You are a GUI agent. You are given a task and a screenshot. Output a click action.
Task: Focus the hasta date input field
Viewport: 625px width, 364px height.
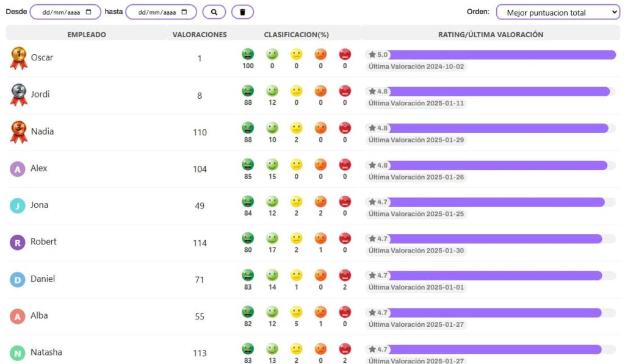click(161, 12)
